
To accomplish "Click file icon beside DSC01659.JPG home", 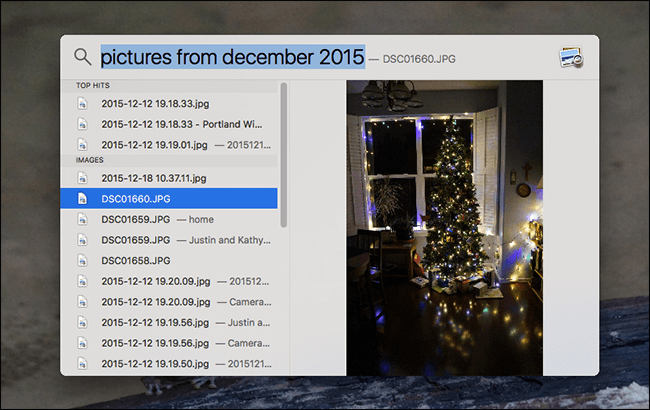I will click(82, 219).
